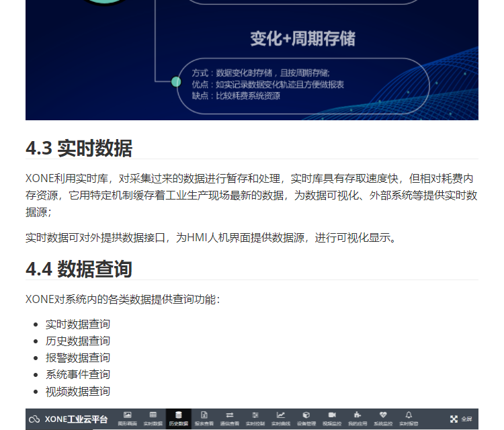Screen dimensions: 504x430
Task: Click the 4.3 实时数据 heading
Action: [79, 148]
